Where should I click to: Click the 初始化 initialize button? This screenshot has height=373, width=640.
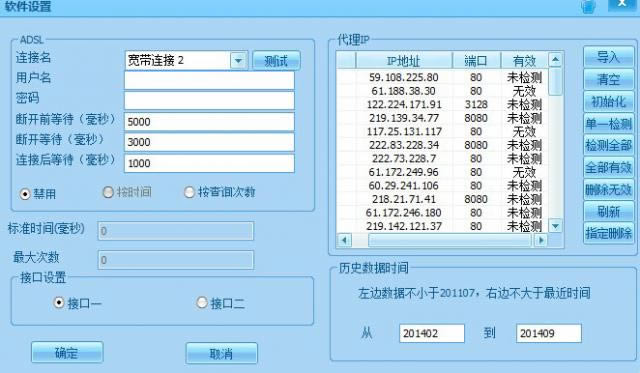tap(608, 101)
